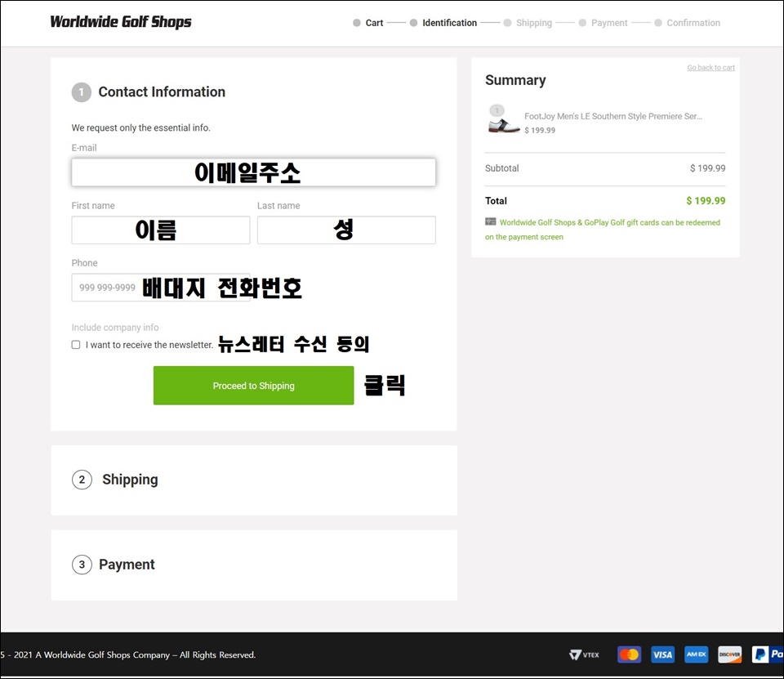Focus the First name field
The height and width of the screenshot is (679, 784).
coord(161,230)
